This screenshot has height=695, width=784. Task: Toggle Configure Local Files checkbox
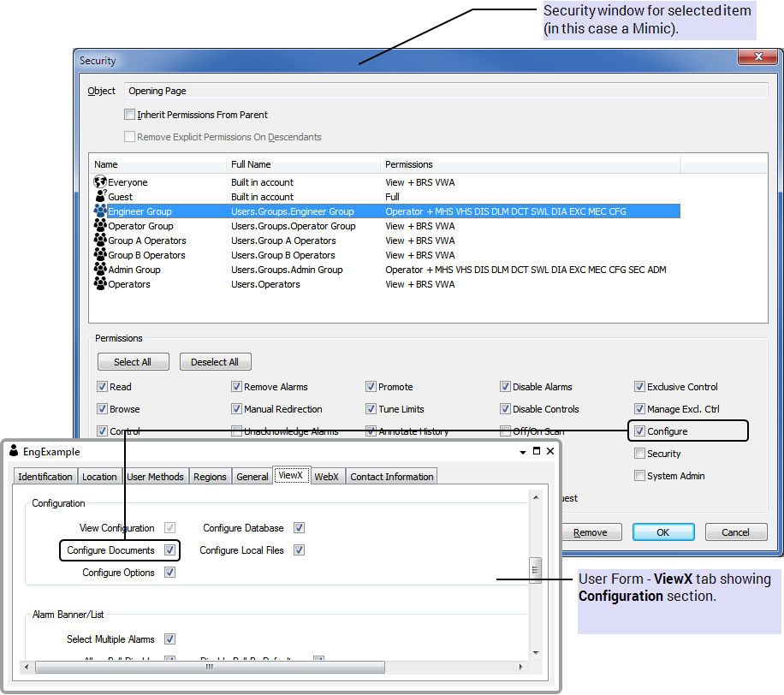(299, 550)
